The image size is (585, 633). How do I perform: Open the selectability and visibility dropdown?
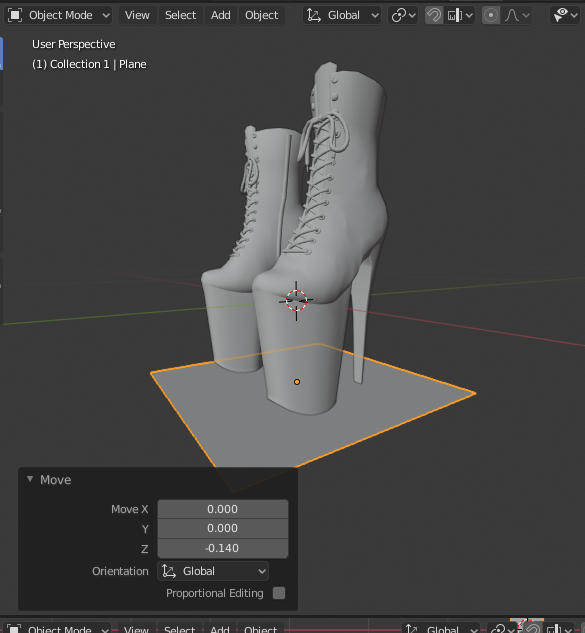(x=565, y=15)
